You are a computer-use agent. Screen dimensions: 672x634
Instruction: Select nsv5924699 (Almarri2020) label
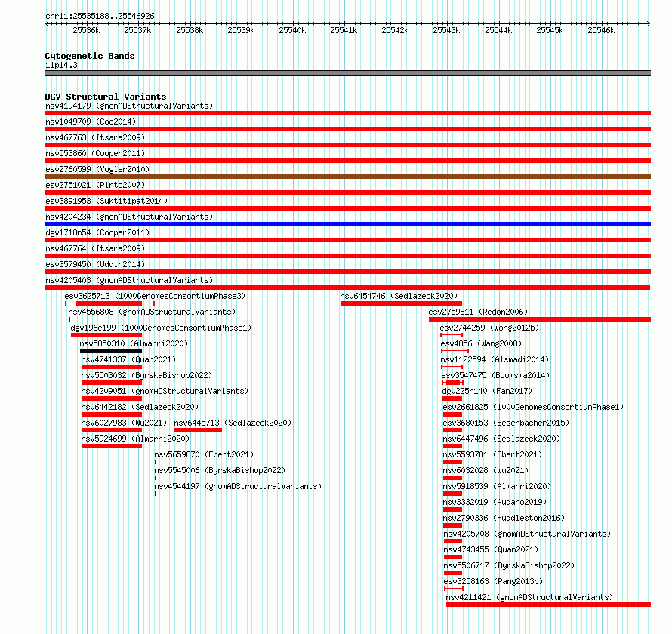(135, 439)
